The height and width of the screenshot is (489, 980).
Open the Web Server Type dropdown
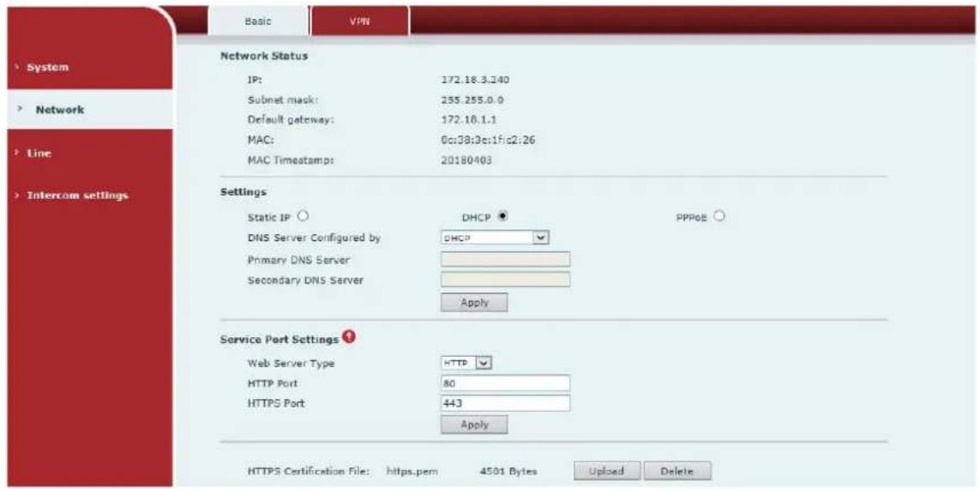(467, 363)
